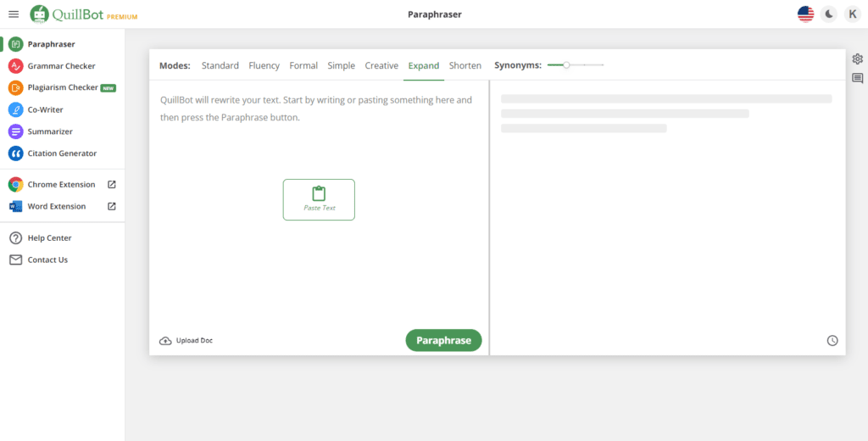The image size is (868, 441).
Task: Click the Contact Us envelope icon
Action: [15, 260]
